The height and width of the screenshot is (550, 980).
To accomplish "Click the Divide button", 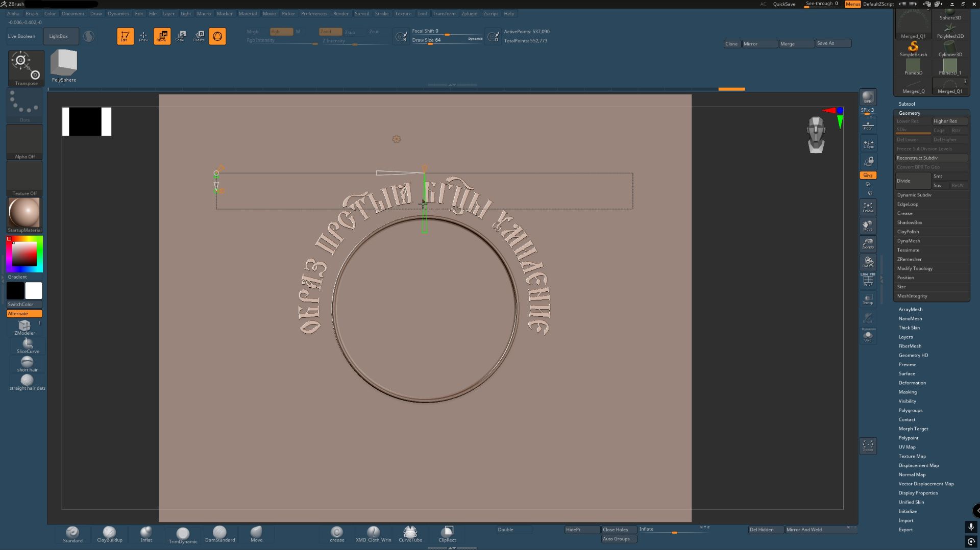I will coord(913,181).
